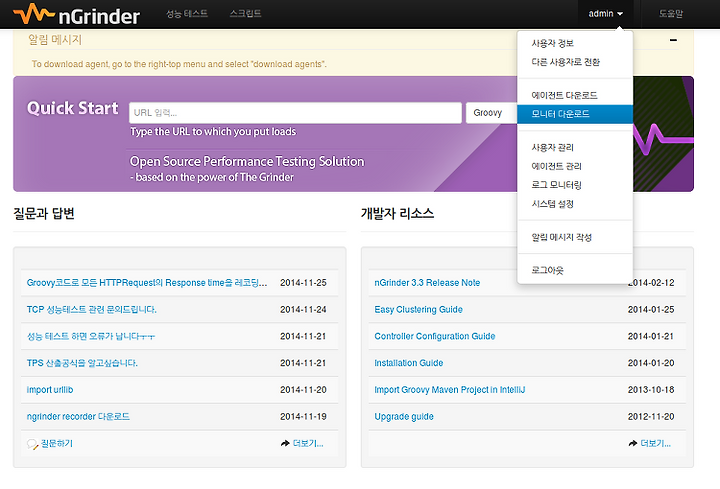Viewport: 720px width, 489px height.
Task: Open the ngrinder recorder 다운로드 link
Action: point(78,416)
